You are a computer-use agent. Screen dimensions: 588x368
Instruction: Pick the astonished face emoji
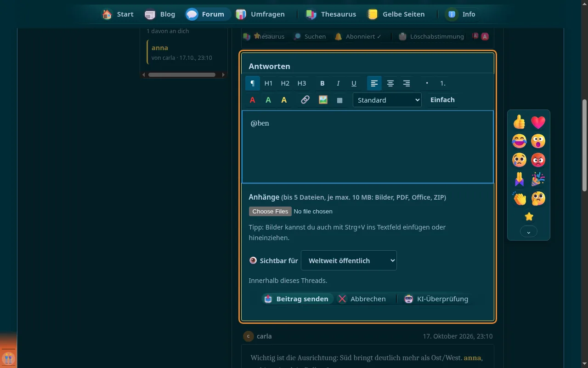pos(538,141)
